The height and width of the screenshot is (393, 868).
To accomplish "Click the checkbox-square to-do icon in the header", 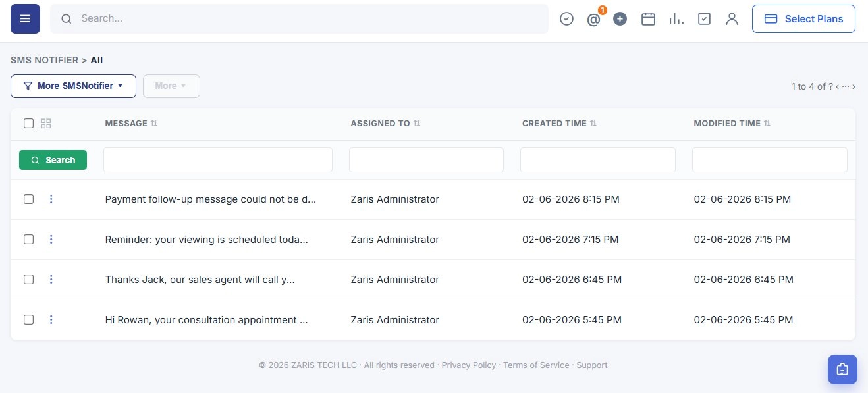I will 704,19.
